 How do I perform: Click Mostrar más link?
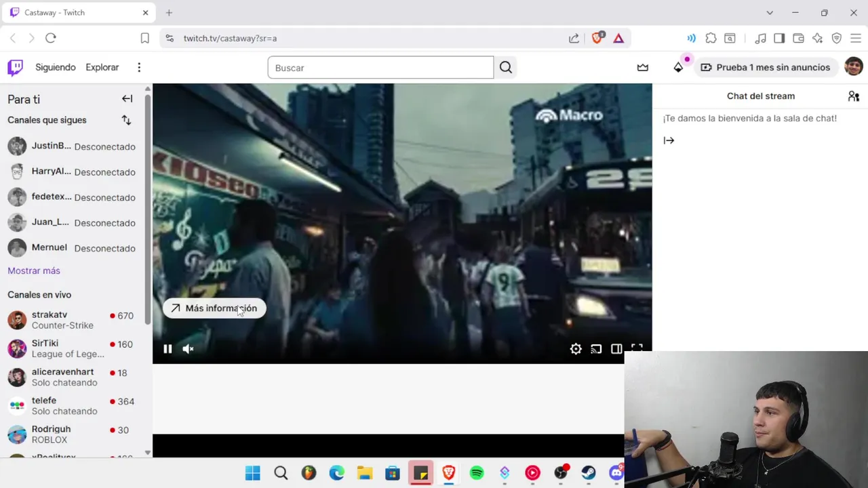(34, 270)
